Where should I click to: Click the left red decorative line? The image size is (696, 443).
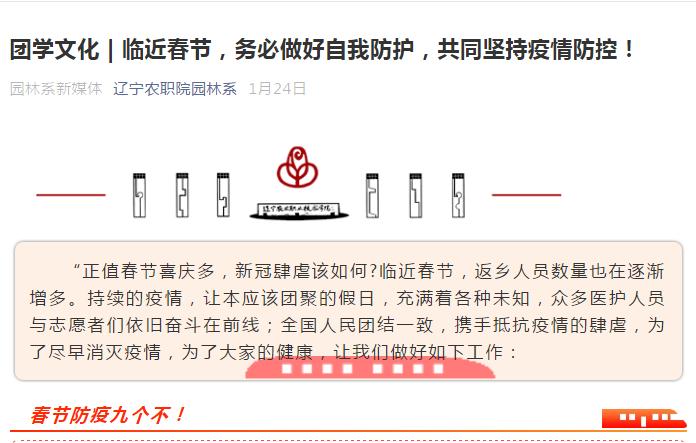71,194
